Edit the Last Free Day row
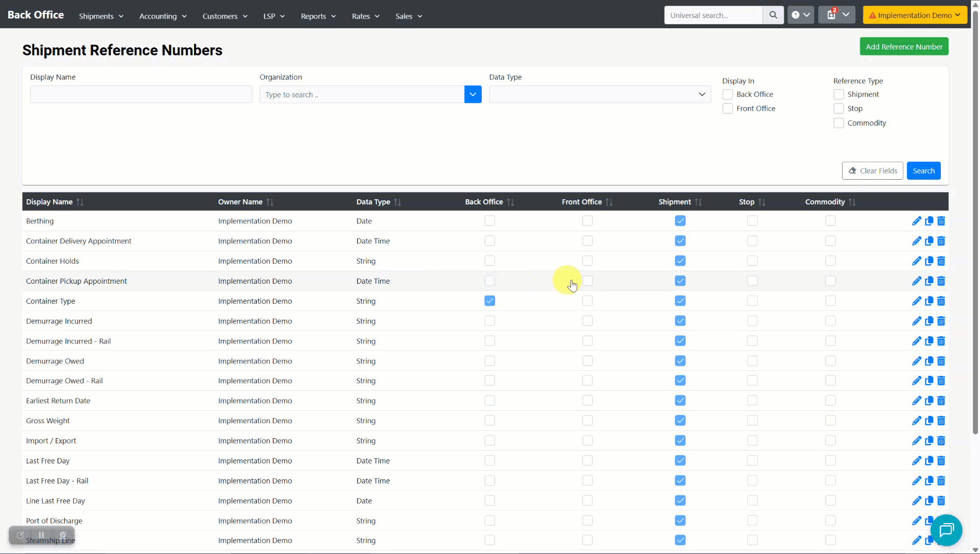The width and height of the screenshot is (980, 554). click(x=916, y=461)
